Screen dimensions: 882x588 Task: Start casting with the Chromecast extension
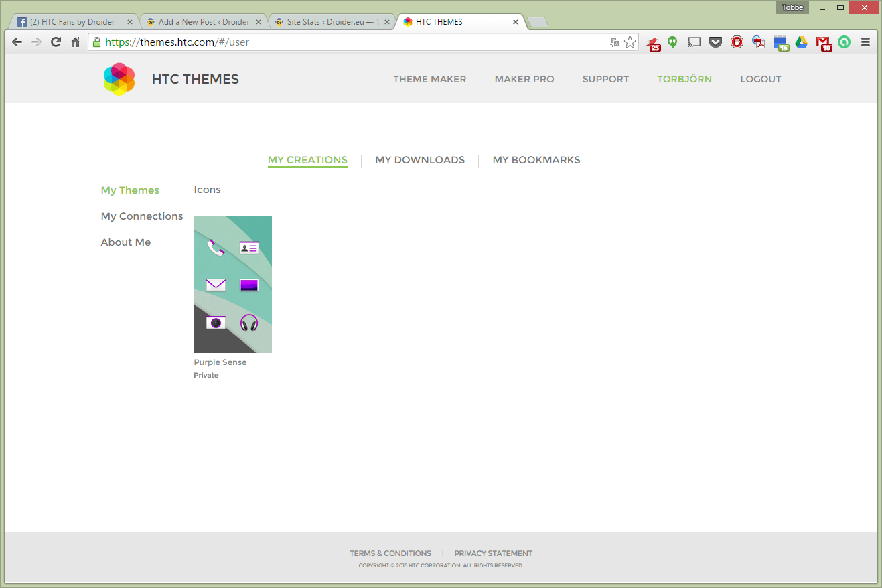(x=694, y=42)
